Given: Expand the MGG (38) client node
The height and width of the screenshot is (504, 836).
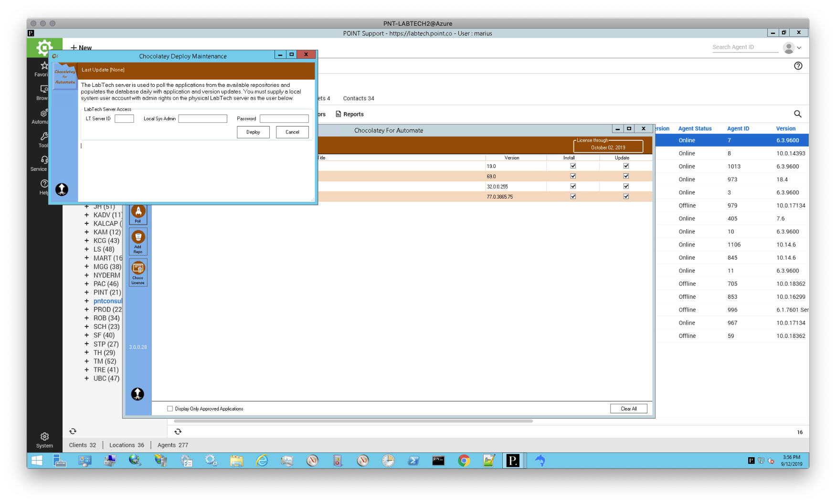Looking at the screenshot, I should click(x=86, y=267).
